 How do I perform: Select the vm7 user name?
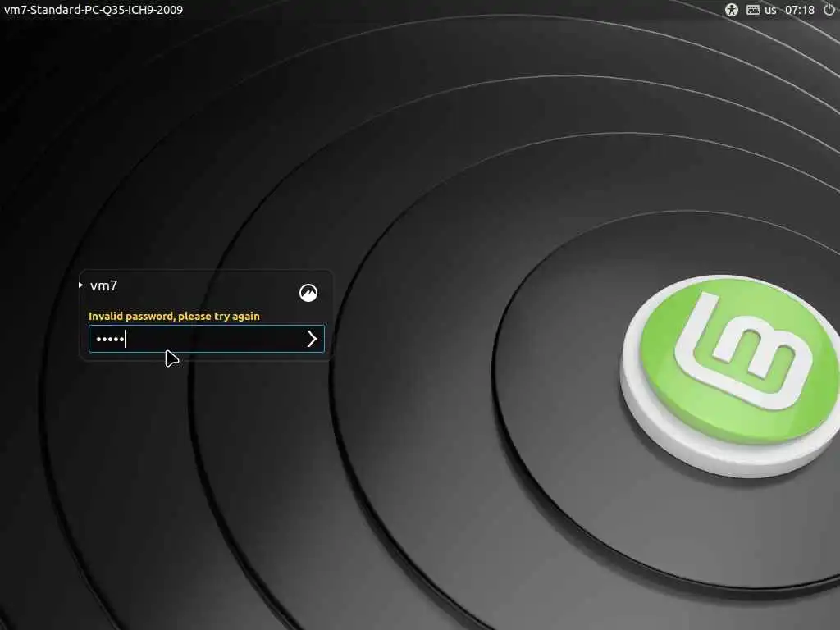[104, 285]
